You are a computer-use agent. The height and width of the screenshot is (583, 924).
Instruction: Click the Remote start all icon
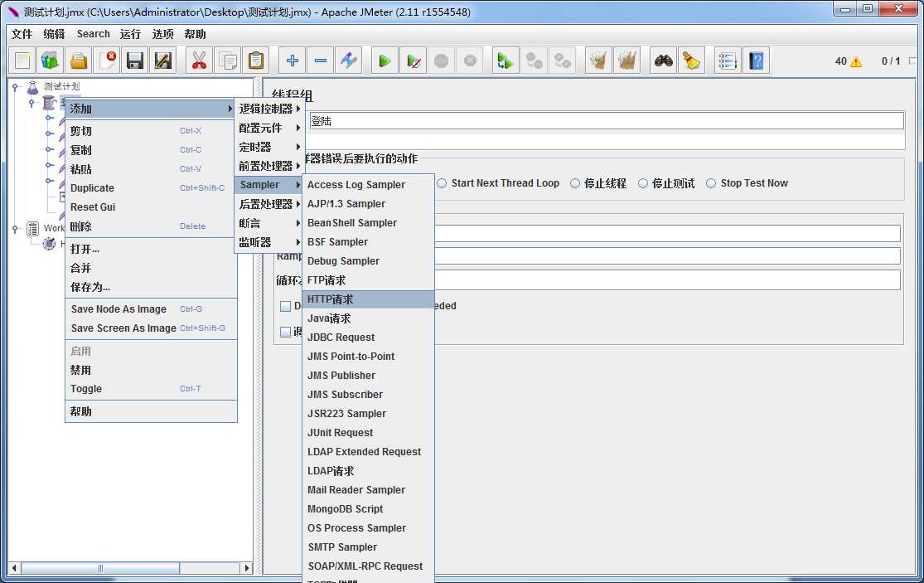(505, 61)
